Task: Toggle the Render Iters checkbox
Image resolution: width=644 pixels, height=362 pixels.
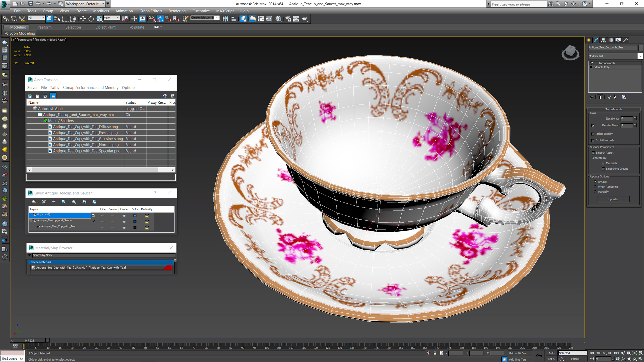Action: click(x=593, y=126)
